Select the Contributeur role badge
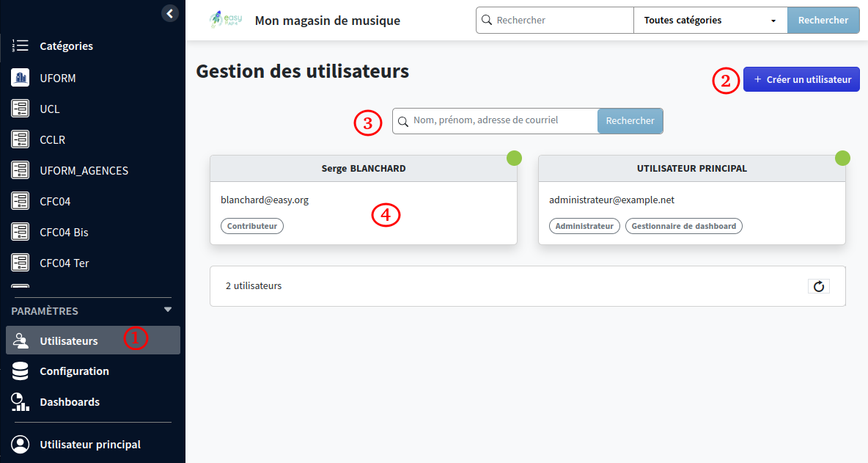Screen dimensions: 868x463 (252, 226)
